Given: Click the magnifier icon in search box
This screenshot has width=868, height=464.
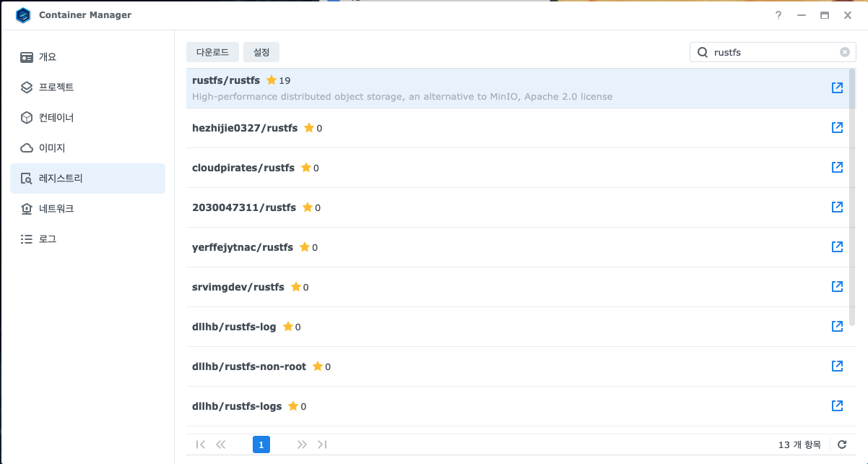Looking at the screenshot, I should [x=702, y=52].
